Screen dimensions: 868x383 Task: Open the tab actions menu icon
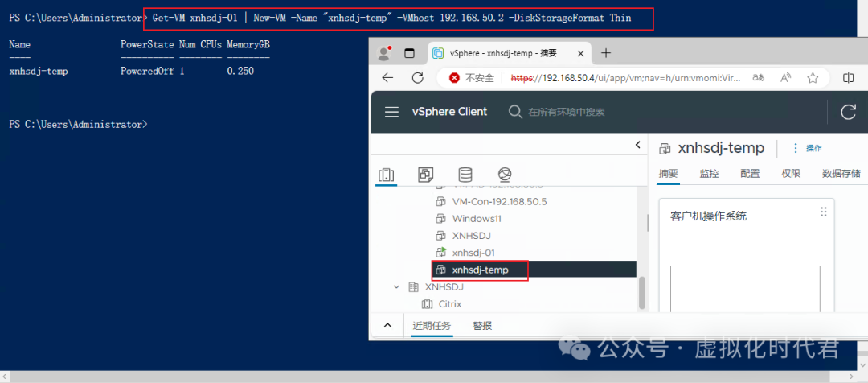(409, 53)
